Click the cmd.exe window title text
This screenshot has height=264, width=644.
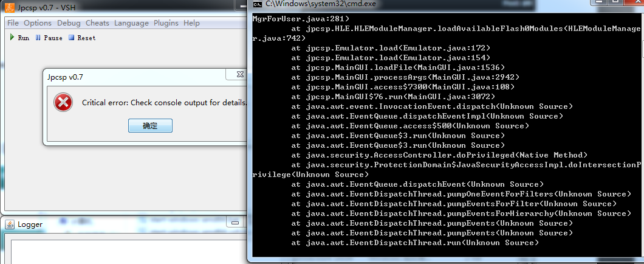click(x=320, y=4)
